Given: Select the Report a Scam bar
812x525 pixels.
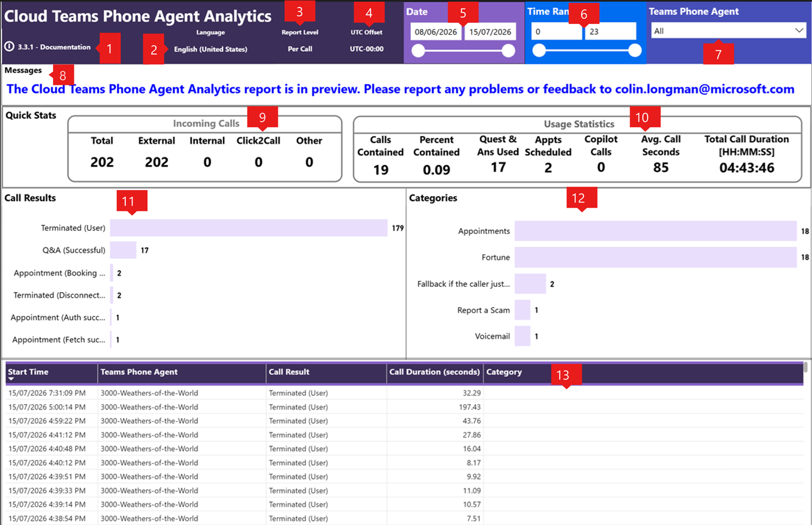Looking at the screenshot, I should [x=522, y=310].
